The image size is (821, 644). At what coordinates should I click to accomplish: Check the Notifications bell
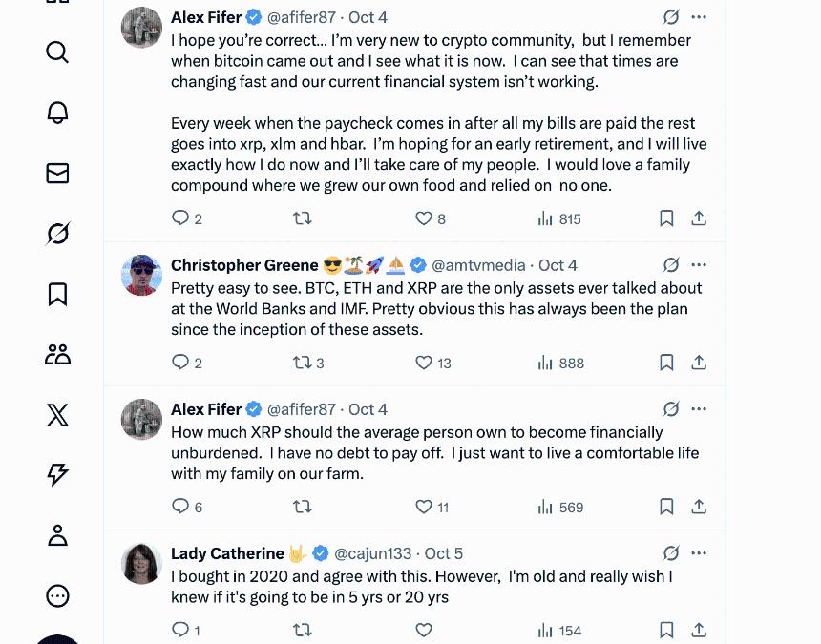click(56, 113)
